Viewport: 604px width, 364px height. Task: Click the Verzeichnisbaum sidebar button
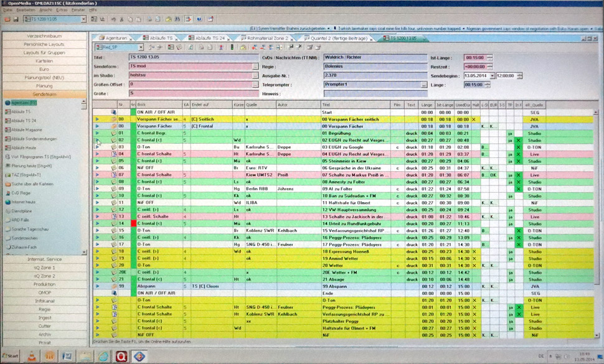click(x=44, y=37)
